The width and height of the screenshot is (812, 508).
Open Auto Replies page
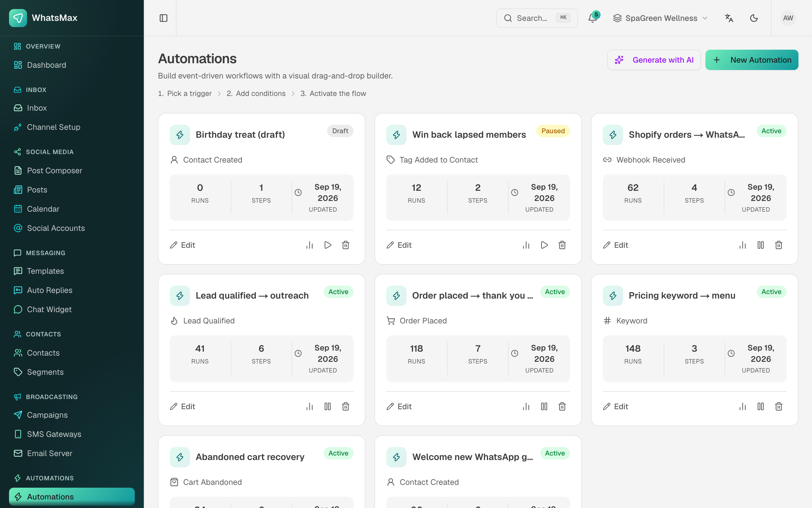pyautogui.click(x=72, y=290)
